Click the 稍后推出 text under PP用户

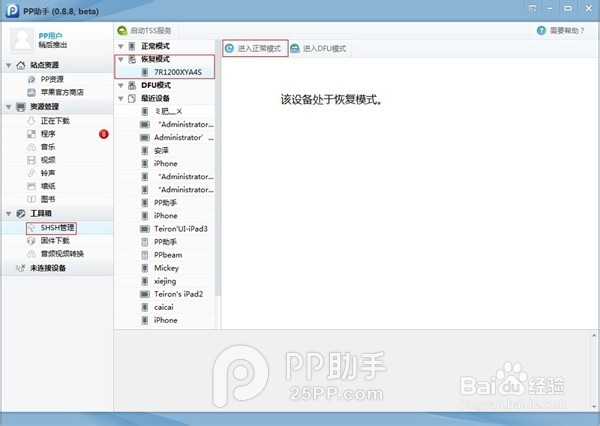(53, 45)
